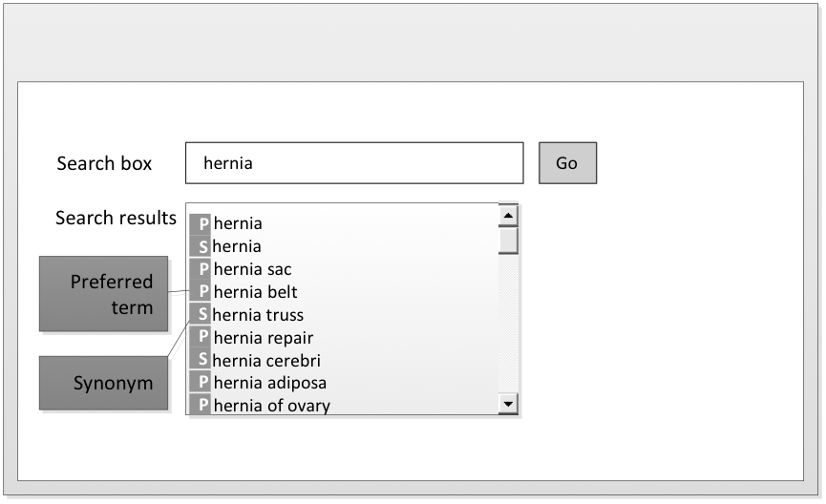Click the Synonym callout box
This screenshot has height=504, width=826.
103,383
